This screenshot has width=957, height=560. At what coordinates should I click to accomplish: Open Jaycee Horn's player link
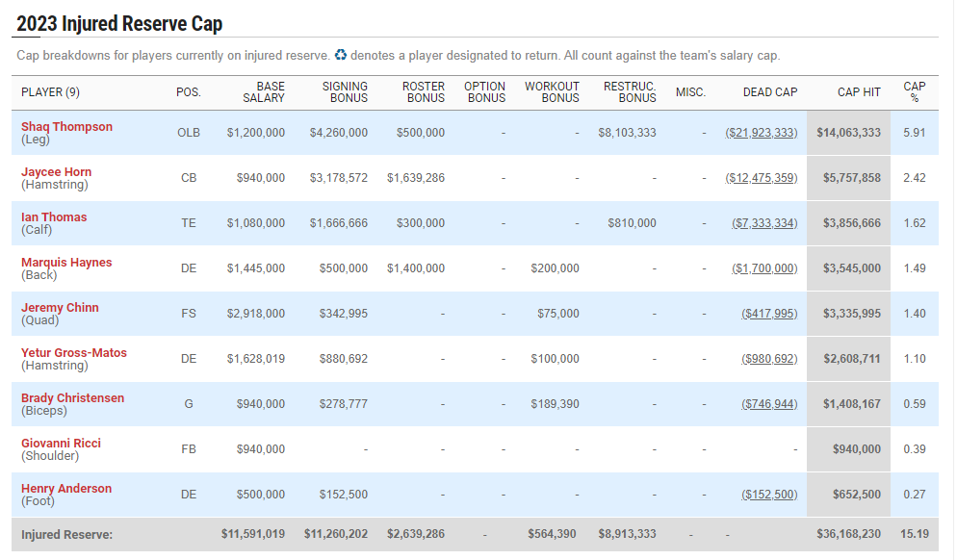tap(56, 172)
